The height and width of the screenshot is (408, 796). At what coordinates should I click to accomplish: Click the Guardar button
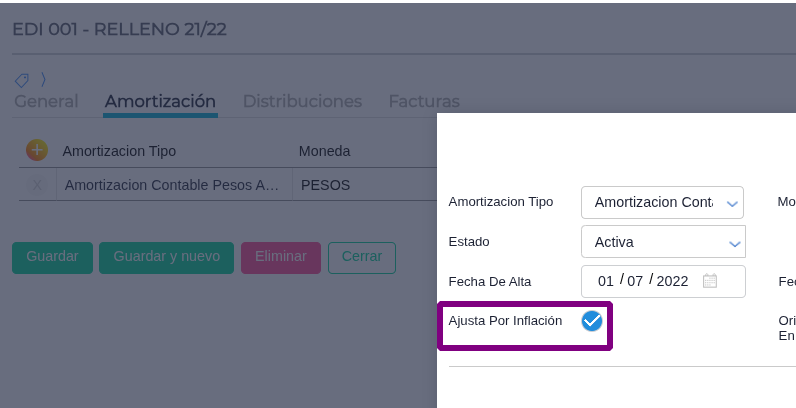click(52, 258)
